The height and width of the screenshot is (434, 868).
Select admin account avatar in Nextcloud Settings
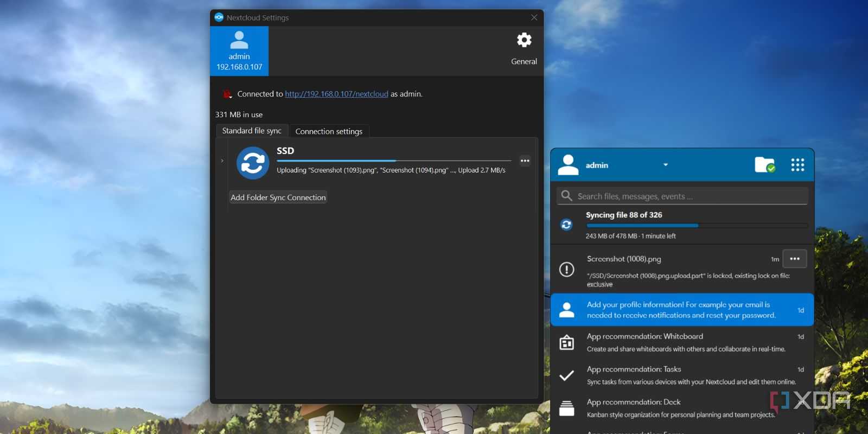point(239,40)
